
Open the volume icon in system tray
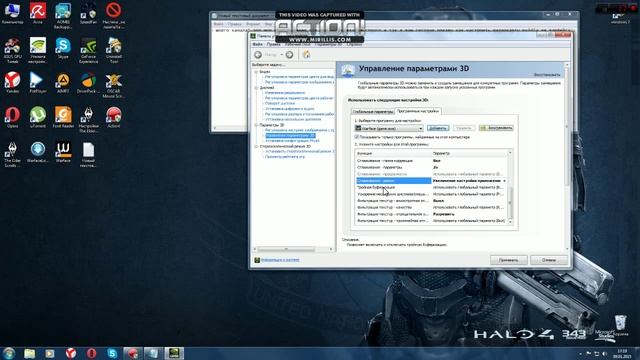[604, 353]
